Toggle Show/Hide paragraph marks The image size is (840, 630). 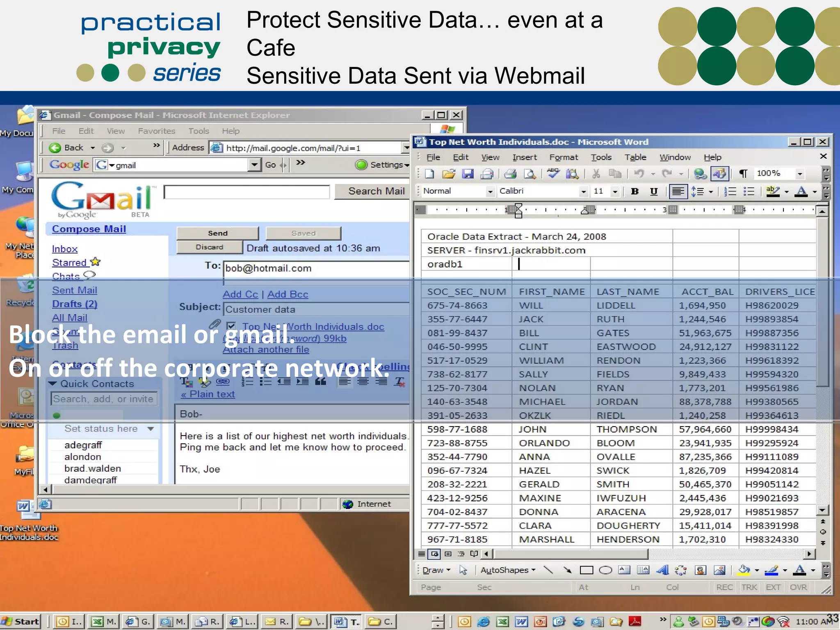pyautogui.click(x=743, y=174)
